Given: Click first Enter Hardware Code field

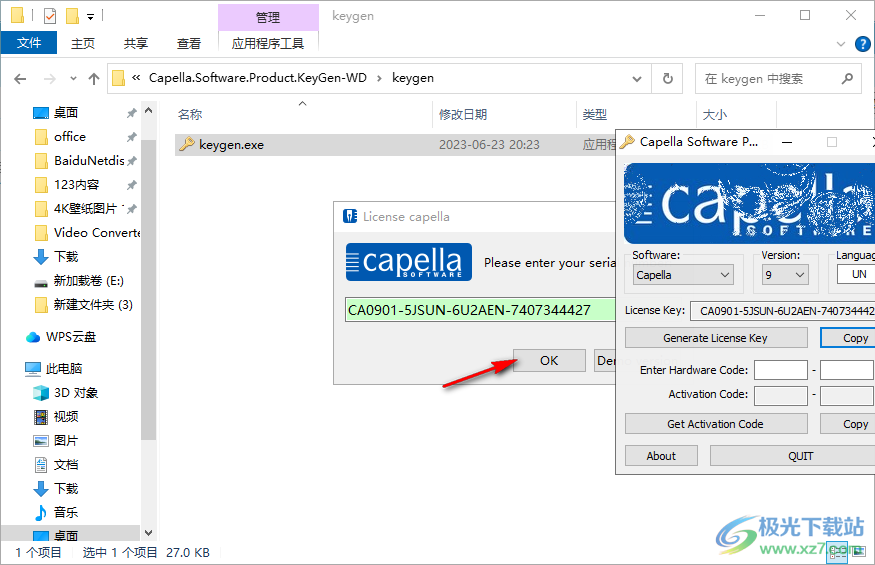Looking at the screenshot, I should [781, 370].
